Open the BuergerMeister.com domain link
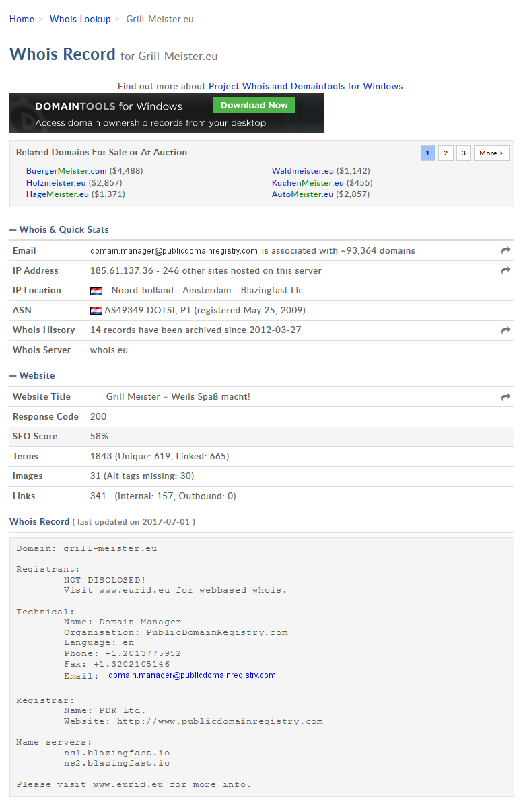 click(66, 171)
